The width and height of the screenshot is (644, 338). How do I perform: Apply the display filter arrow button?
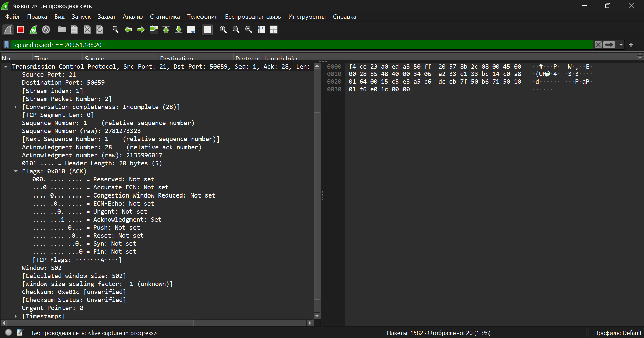tap(609, 45)
